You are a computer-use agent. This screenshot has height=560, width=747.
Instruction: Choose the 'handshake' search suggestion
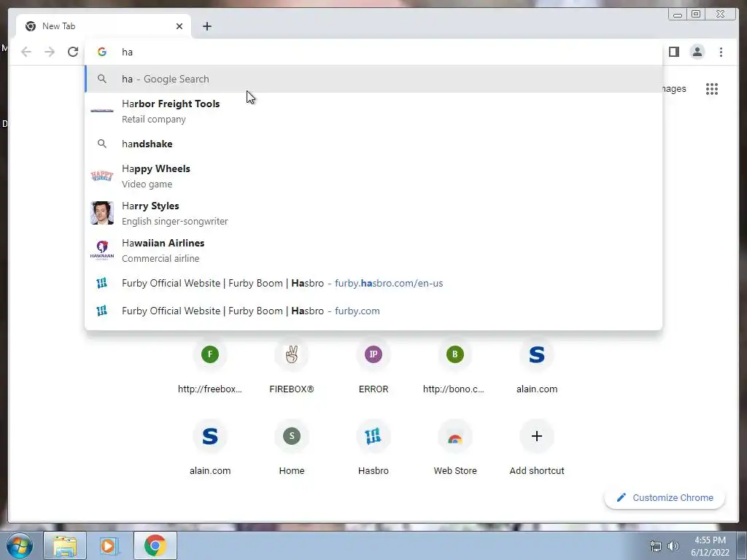pyautogui.click(x=373, y=144)
